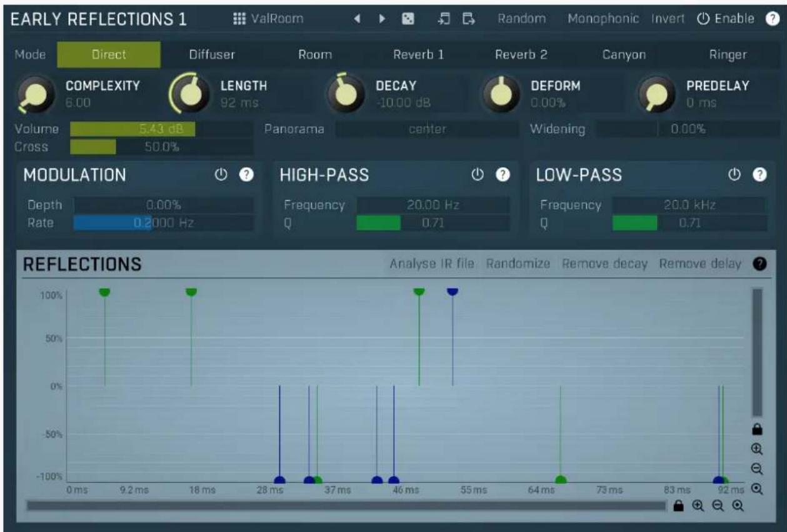Select Reverb 2 mode

click(521, 54)
